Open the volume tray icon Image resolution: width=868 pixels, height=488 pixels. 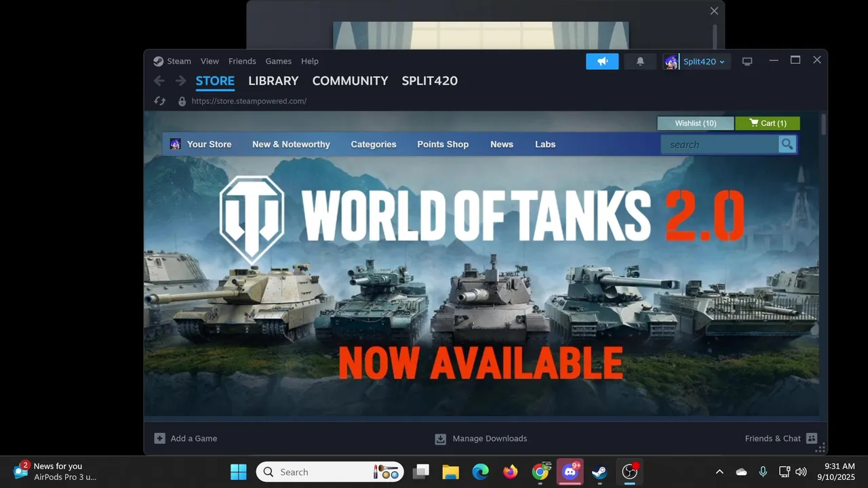coord(801,472)
